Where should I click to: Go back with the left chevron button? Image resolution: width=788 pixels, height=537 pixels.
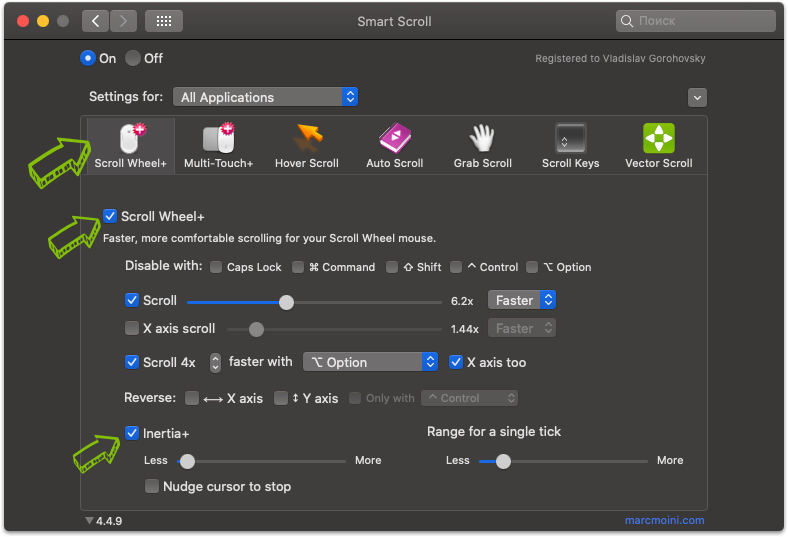click(95, 21)
